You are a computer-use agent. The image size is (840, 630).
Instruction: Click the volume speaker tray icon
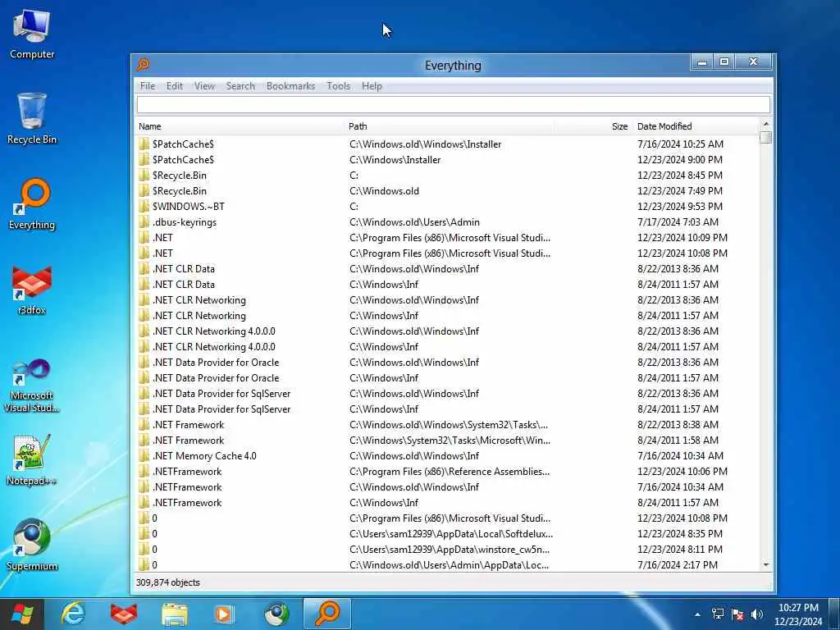757,614
